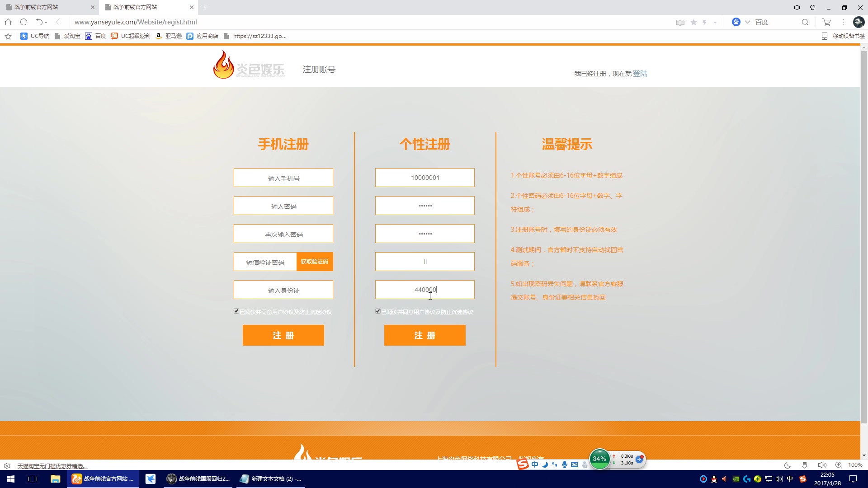Viewport: 868px width, 488px height.
Task: Open the 亚马逊 bookmark
Action: [168, 36]
